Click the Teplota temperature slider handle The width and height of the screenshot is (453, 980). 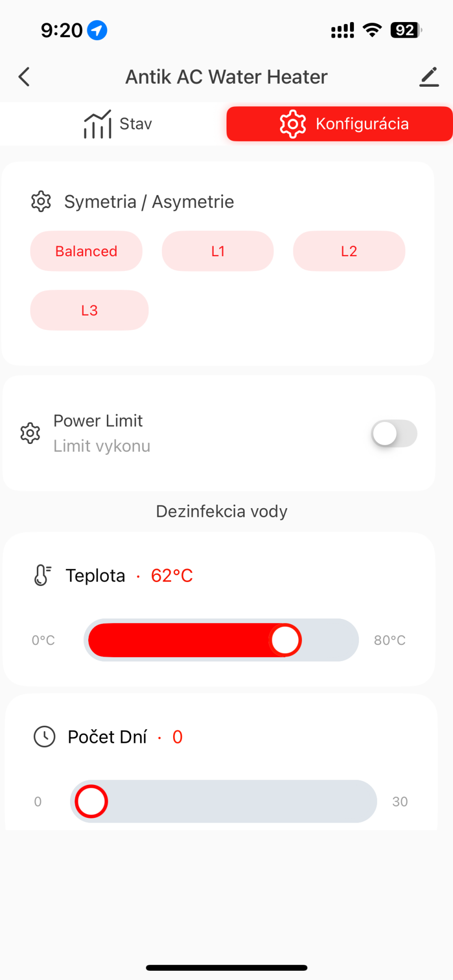tap(285, 640)
